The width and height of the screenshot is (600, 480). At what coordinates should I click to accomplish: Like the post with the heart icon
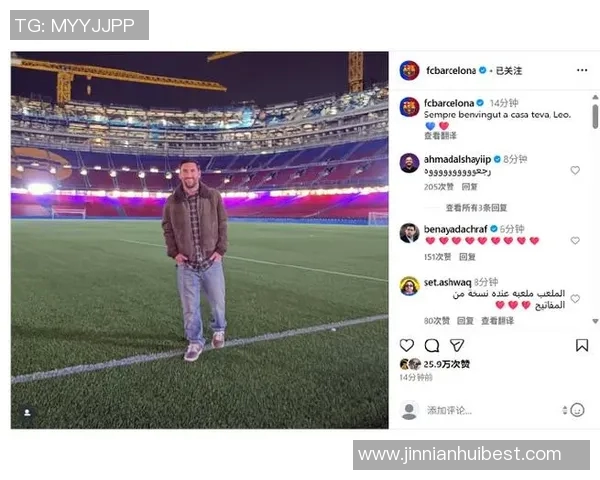coord(406,345)
